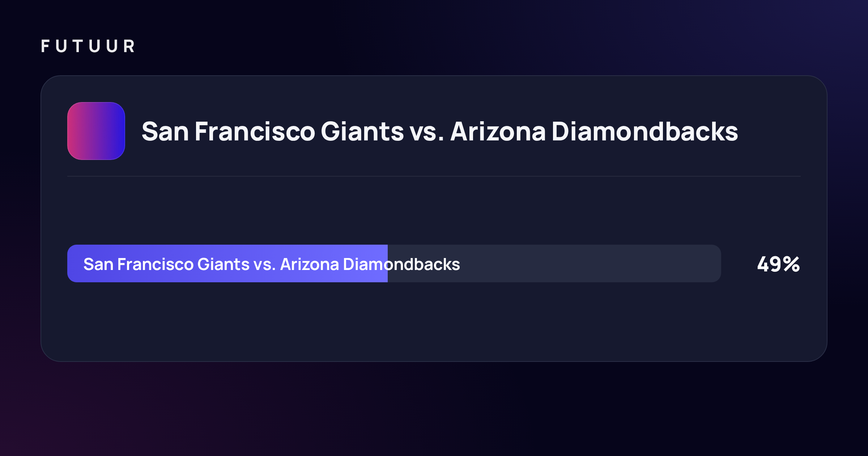
Task: Click the empty card area below the bar
Action: pyautogui.click(x=434, y=321)
